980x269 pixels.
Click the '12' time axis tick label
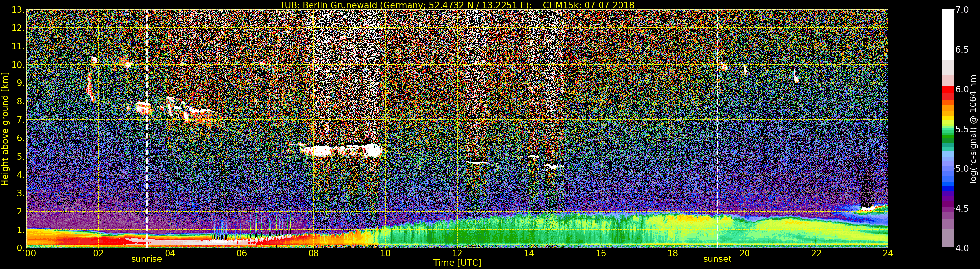(x=457, y=253)
